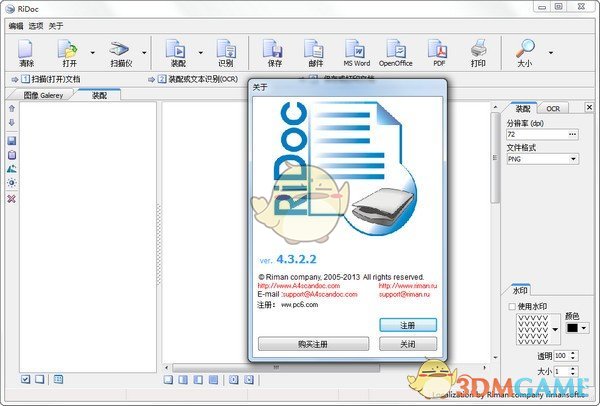The width and height of the screenshot is (600, 406).
Task: Open dropdown arrow next to 扫描仪
Action: [x=144, y=52]
